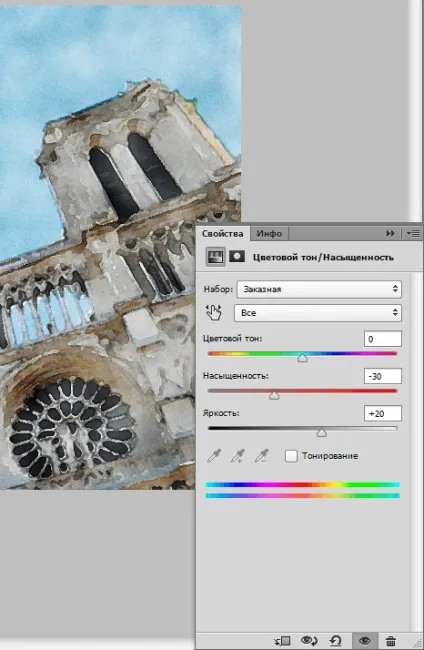This screenshot has height=650, width=424.
Task: Switch to the Инфо tab
Action: pyautogui.click(x=269, y=233)
